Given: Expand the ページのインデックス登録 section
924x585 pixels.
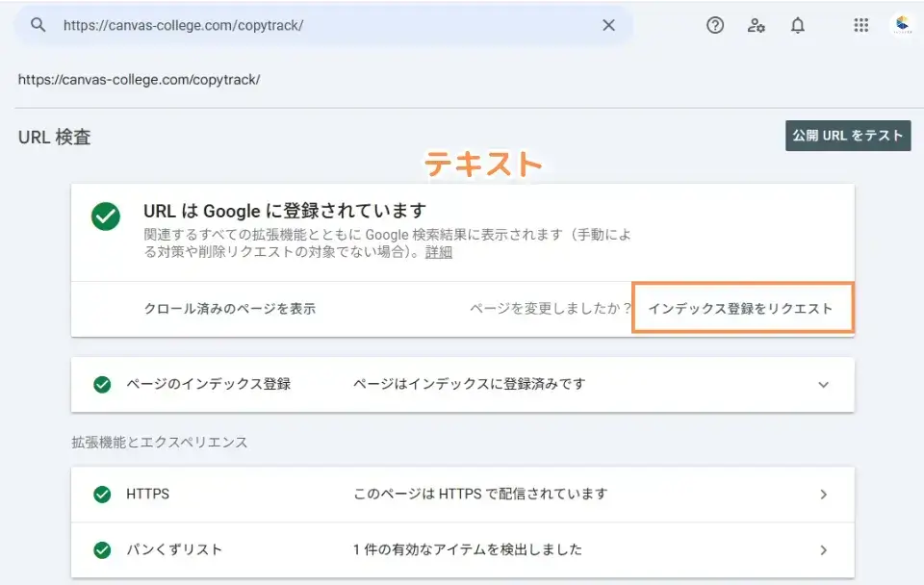Looking at the screenshot, I should [x=823, y=384].
